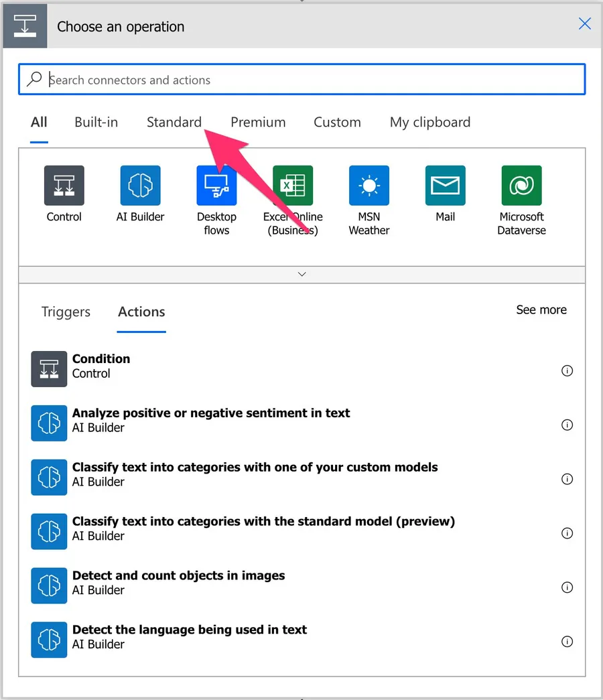603x700 pixels.
Task: Choose the Desktop flows connector
Action: point(216,186)
